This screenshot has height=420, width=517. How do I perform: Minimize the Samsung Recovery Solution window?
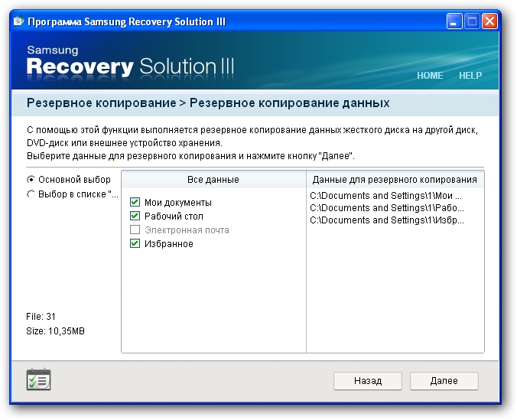(454, 21)
